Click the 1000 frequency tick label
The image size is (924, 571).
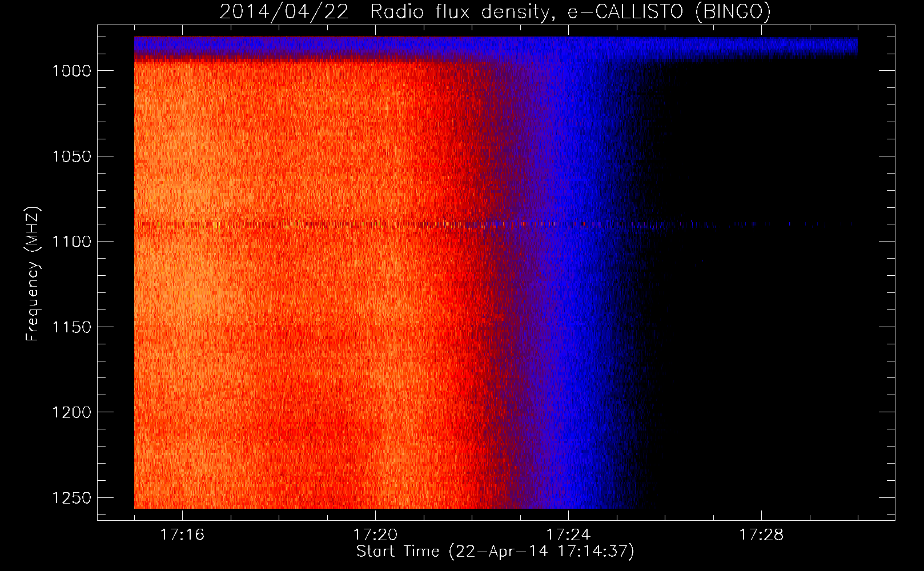71,71
